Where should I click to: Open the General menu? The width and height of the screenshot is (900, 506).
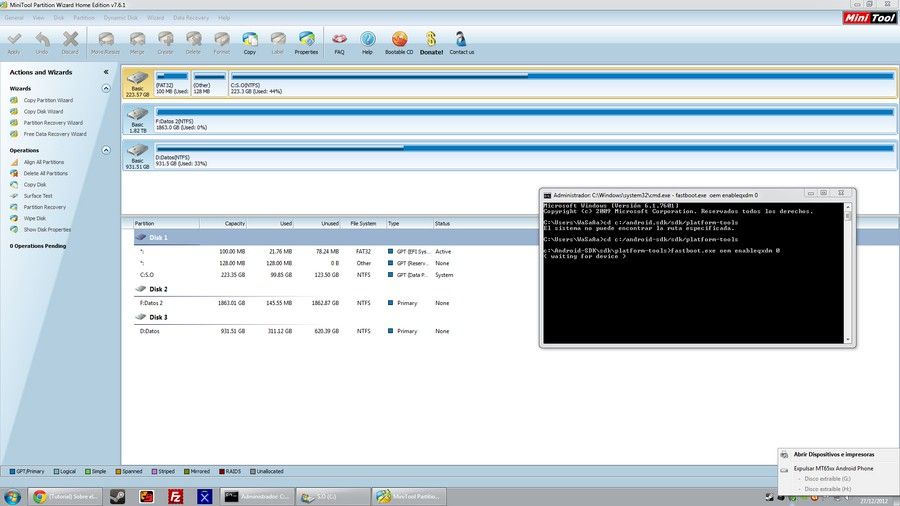(x=14, y=18)
